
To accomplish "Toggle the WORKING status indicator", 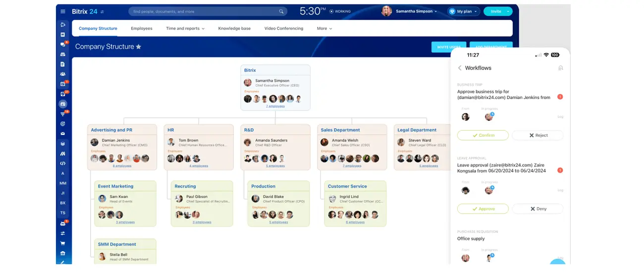I will pyautogui.click(x=340, y=11).
